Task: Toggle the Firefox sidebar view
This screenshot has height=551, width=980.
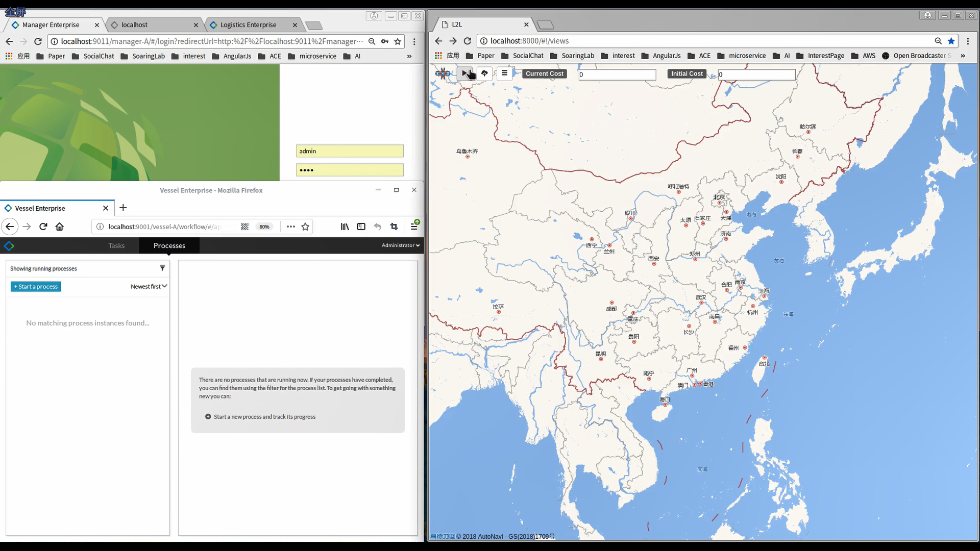Action: tap(361, 227)
